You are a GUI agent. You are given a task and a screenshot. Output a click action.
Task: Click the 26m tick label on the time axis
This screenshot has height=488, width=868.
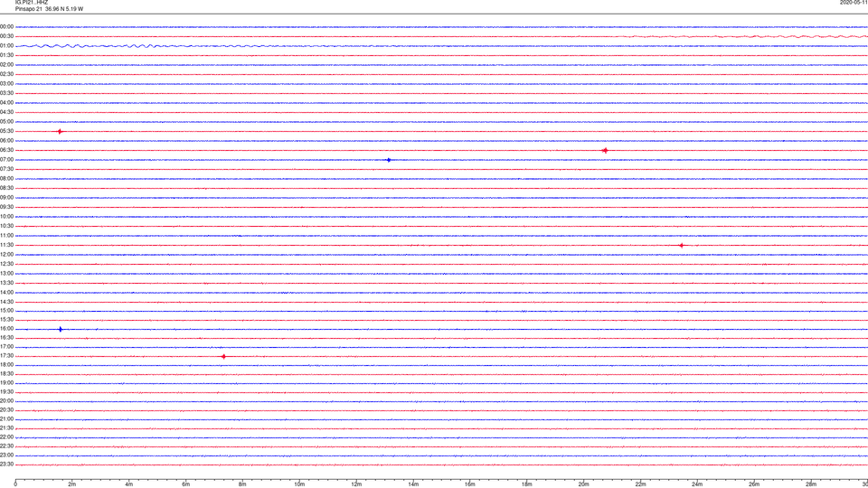click(754, 484)
